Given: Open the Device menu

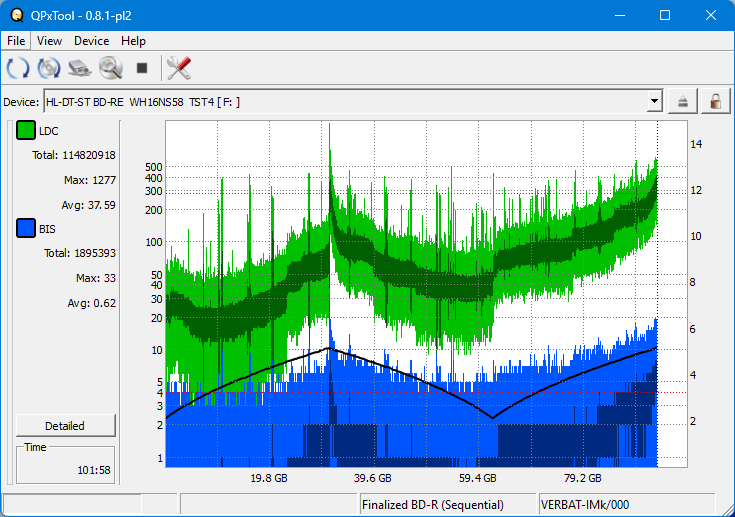Looking at the screenshot, I should 91,41.
